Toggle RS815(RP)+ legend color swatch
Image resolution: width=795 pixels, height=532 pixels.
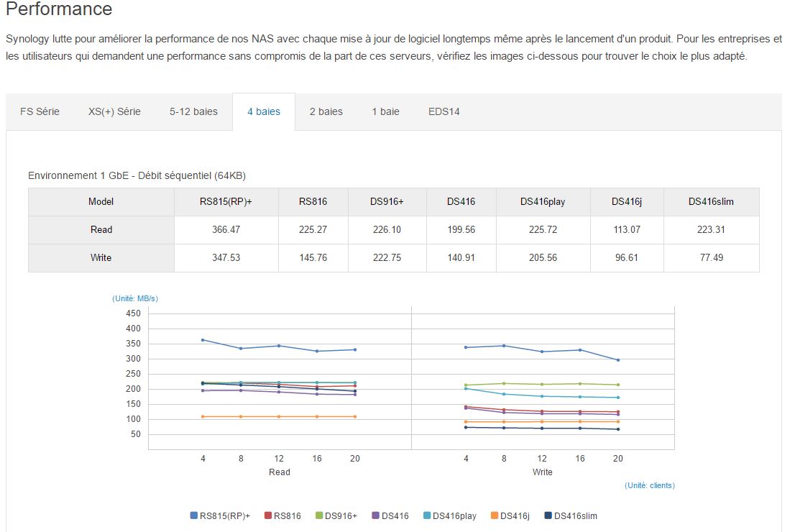193,515
